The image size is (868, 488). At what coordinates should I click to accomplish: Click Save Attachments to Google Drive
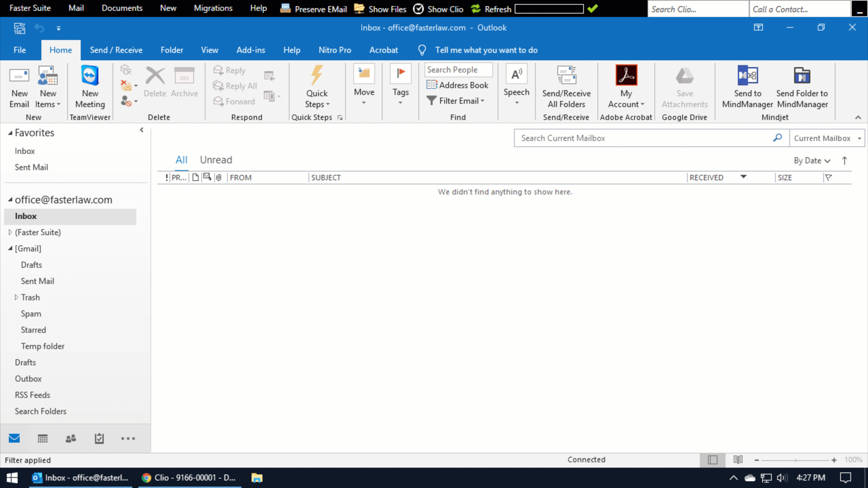pos(684,88)
